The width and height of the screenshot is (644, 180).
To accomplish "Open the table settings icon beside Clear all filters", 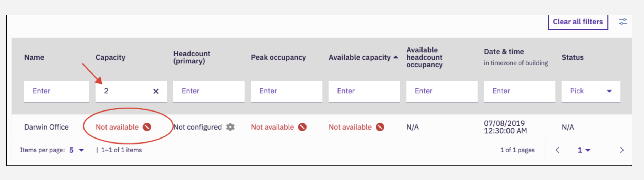I will (x=623, y=22).
